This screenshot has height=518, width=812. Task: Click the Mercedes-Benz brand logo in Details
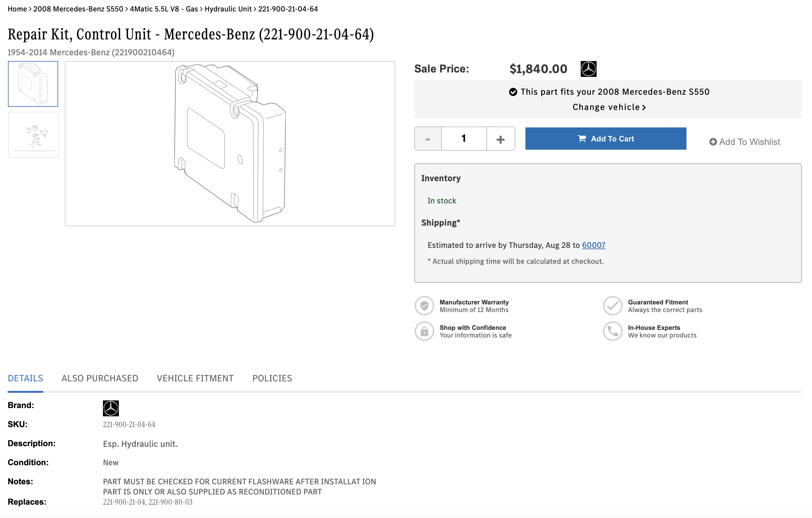pos(111,408)
